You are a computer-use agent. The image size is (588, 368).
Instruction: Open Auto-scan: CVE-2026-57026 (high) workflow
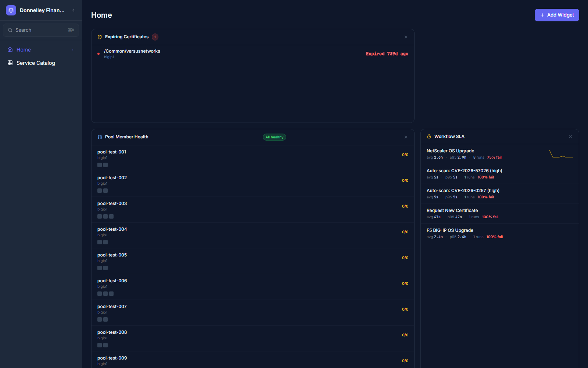[500, 174]
